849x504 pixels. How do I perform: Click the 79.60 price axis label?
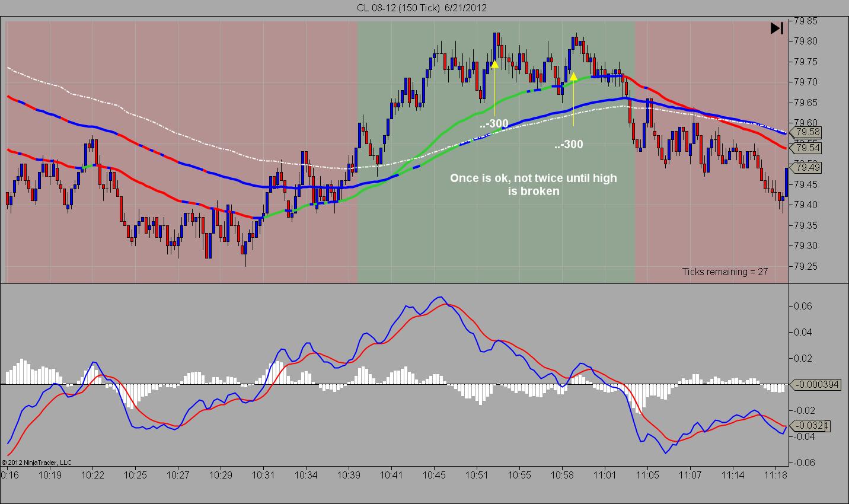coord(806,123)
